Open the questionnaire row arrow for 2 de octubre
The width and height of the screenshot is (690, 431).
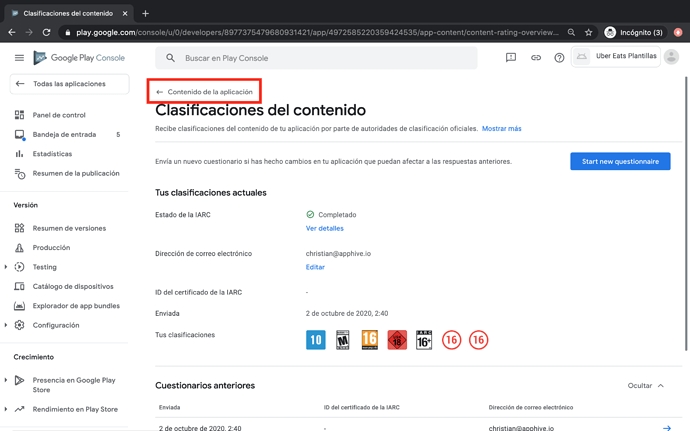coord(667,427)
